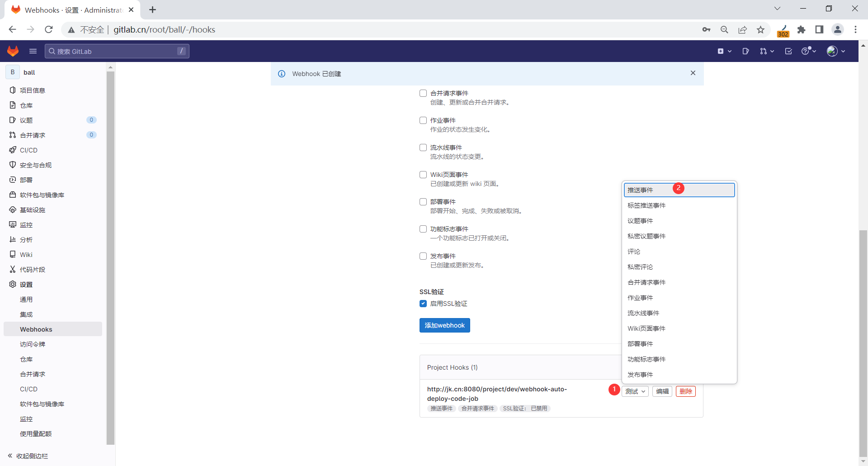Select 流水线事件 in the test menu
Image resolution: width=868 pixels, height=466 pixels.
(679, 313)
